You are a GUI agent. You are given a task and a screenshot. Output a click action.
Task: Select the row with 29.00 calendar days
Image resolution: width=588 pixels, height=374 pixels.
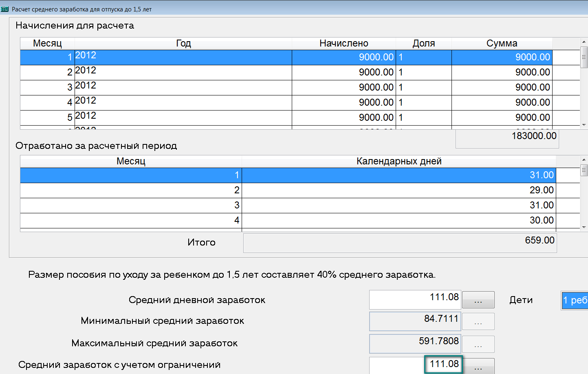[x=285, y=190]
